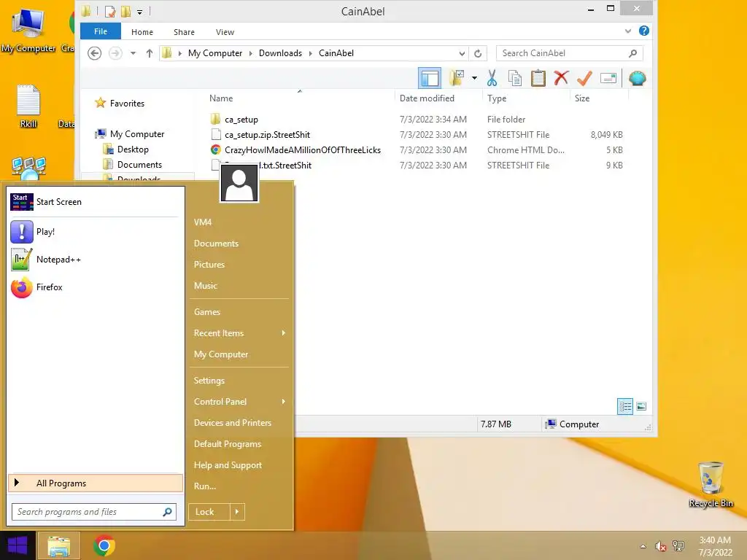Open the View ribbon tab

(x=225, y=32)
